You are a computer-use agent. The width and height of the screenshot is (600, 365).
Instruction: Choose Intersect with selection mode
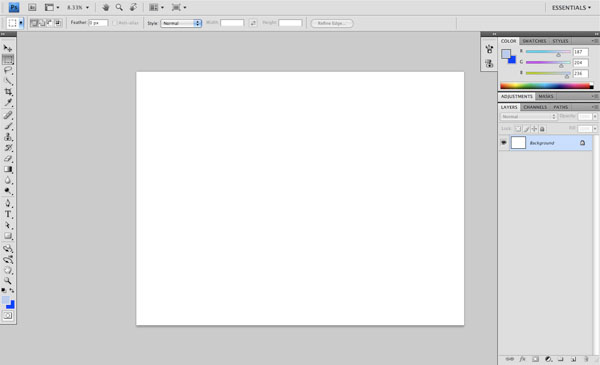58,23
